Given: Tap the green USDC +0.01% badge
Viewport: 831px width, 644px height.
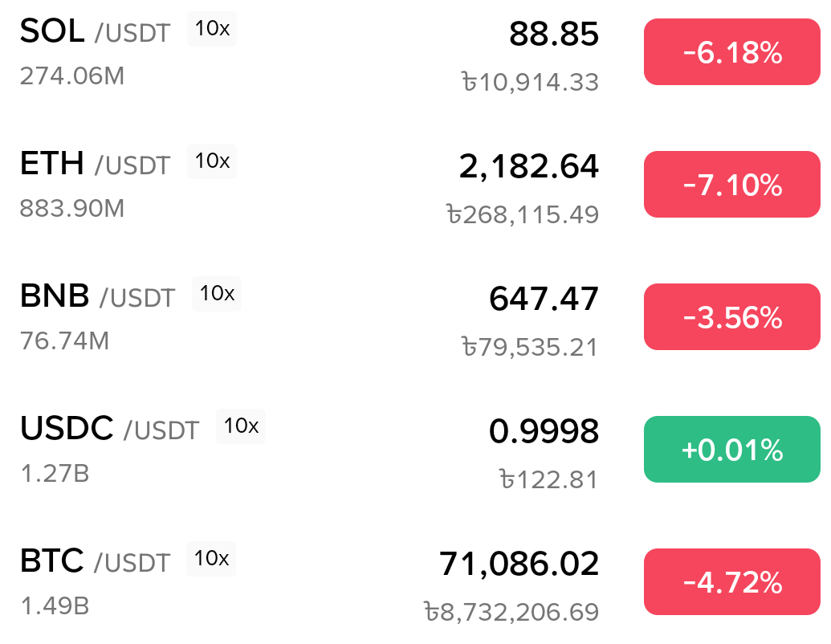Looking at the screenshot, I should click(731, 450).
